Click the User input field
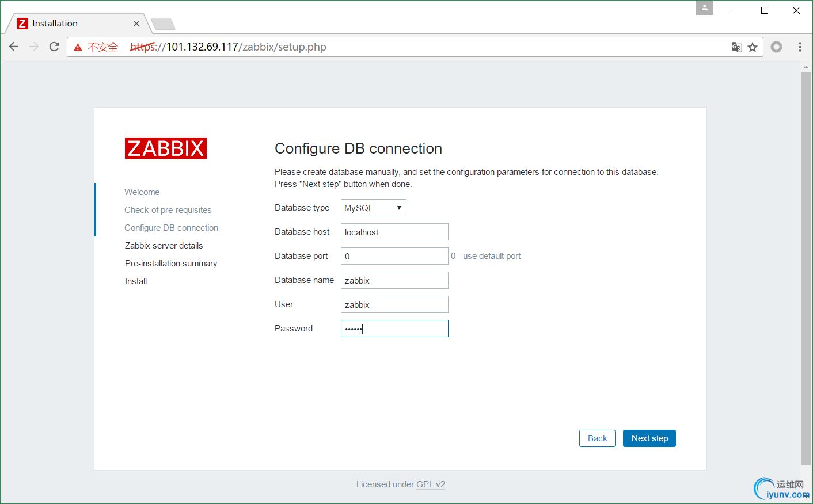The image size is (813, 504). point(394,304)
